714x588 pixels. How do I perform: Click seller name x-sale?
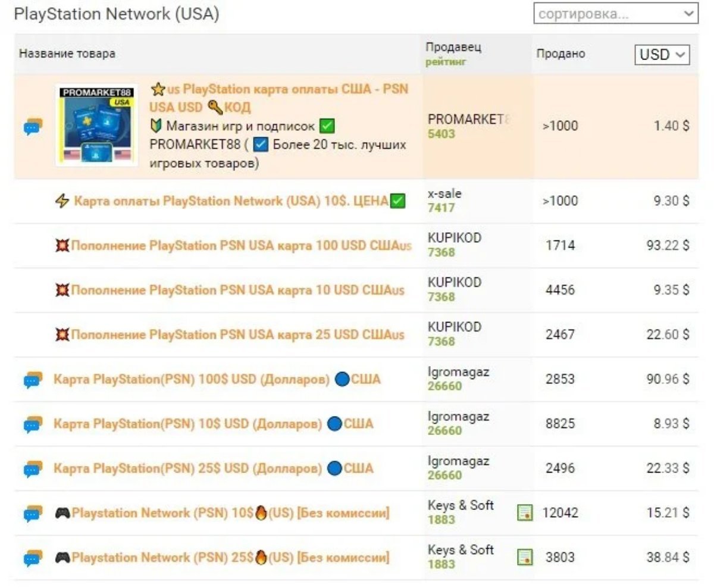444,193
